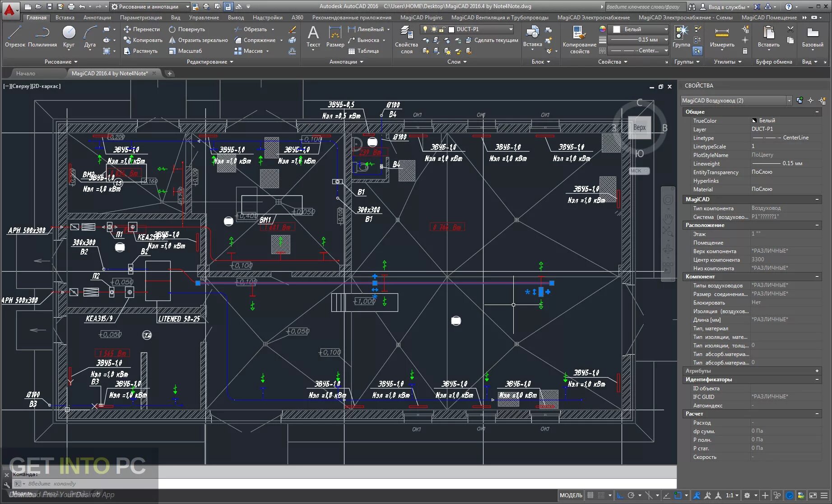Select the Размер dimension tool
832x504 pixels.
[x=335, y=37]
